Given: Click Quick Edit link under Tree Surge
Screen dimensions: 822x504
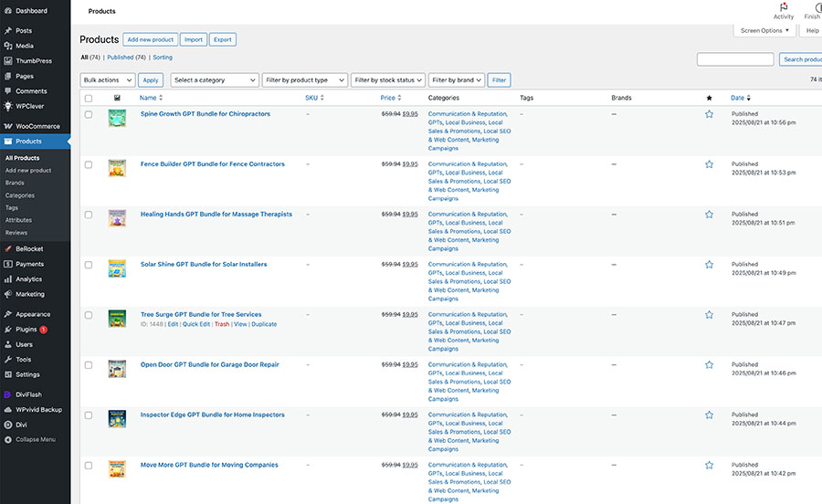Looking at the screenshot, I should [195, 324].
